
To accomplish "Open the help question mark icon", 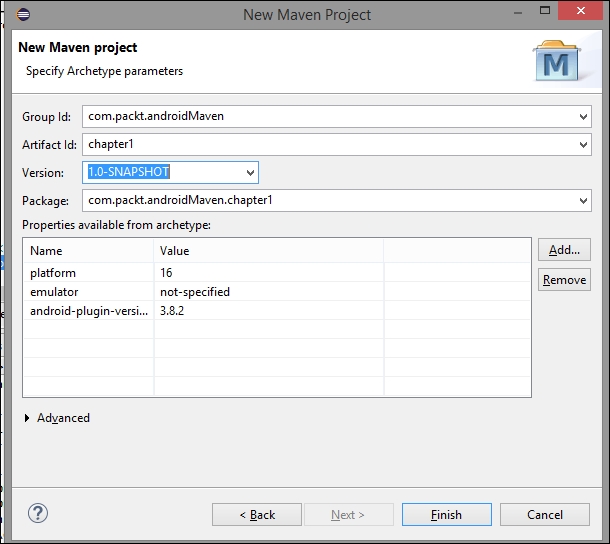I will pyautogui.click(x=38, y=513).
